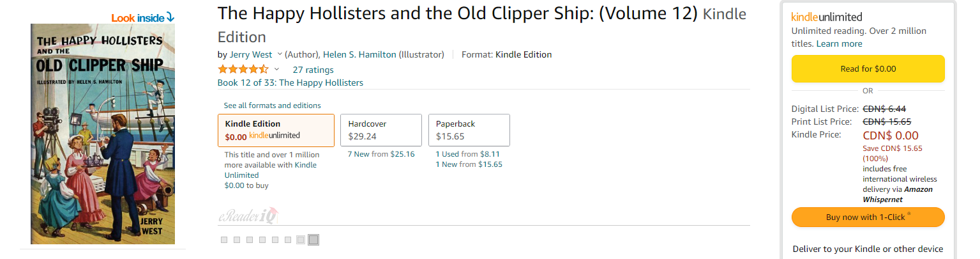The height and width of the screenshot is (259, 980).
Task: Open the 27 ratings link
Action: [x=313, y=70]
